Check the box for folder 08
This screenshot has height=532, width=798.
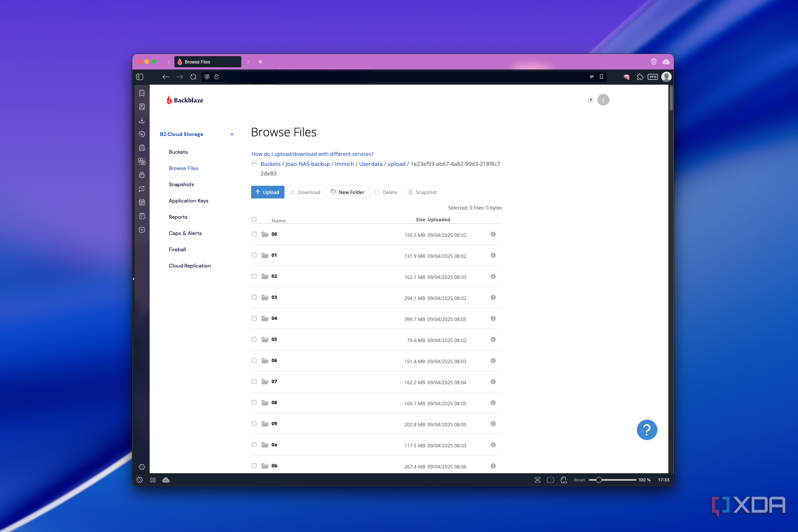[254, 403]
